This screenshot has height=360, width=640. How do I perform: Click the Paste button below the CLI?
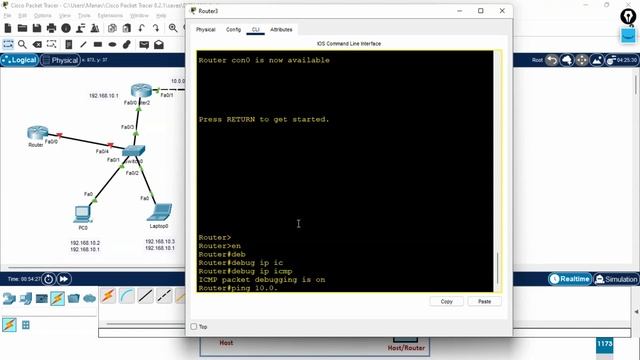pos(484,302)
